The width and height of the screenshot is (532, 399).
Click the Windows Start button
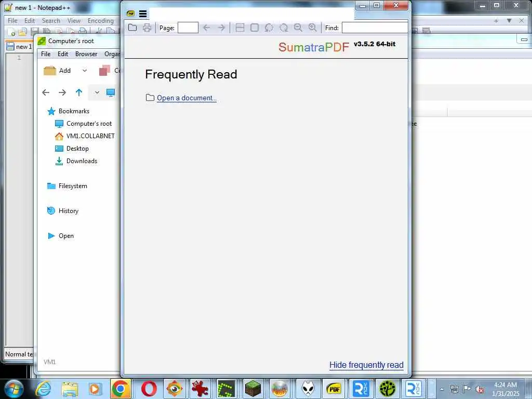pos(14,389)
